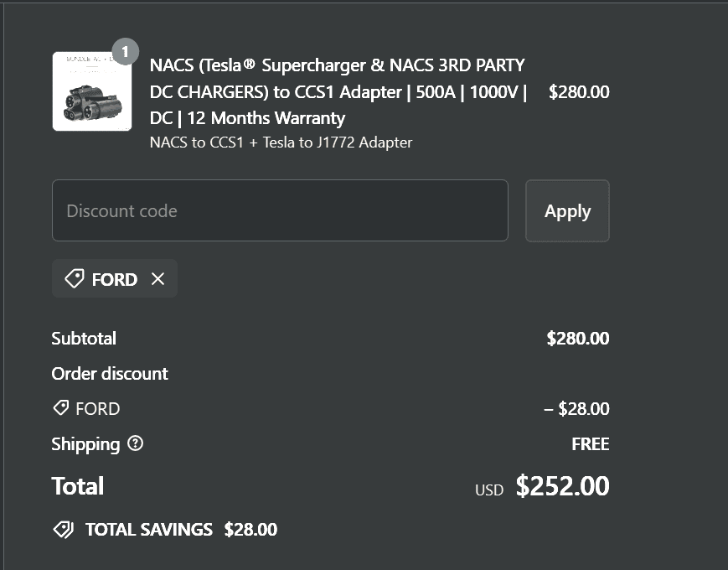Click the NACS to CCS1 Adapter product title
This screenshot has height=570, width=728.
[338, 91]
